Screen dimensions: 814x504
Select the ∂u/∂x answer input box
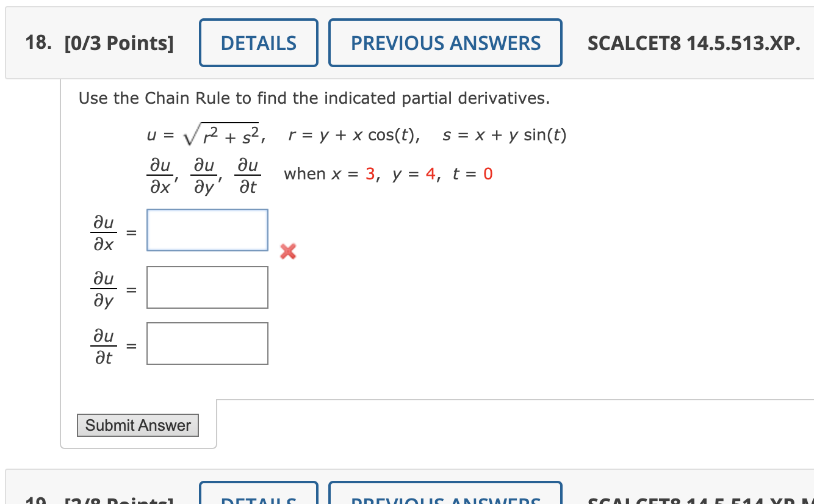point(207,230)
